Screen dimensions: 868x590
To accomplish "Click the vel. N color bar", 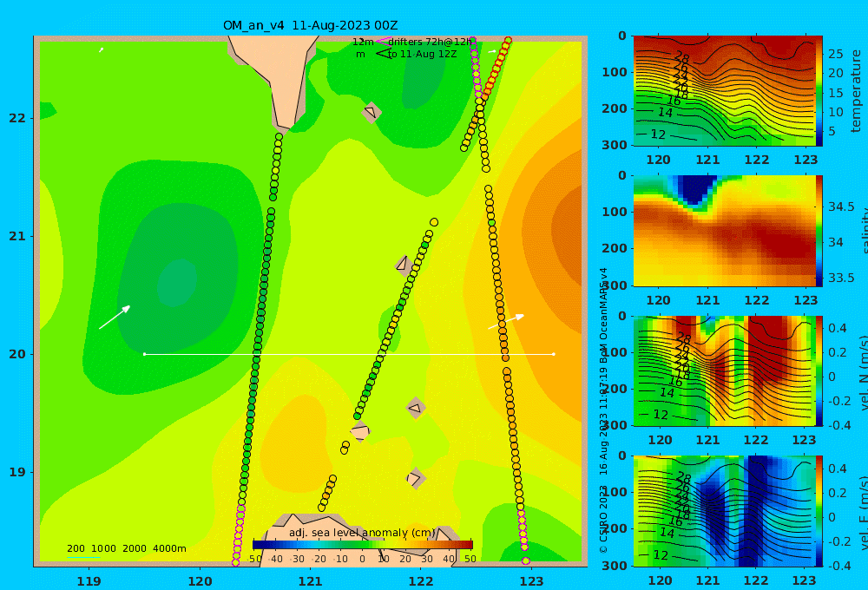I will coord(819,370).
